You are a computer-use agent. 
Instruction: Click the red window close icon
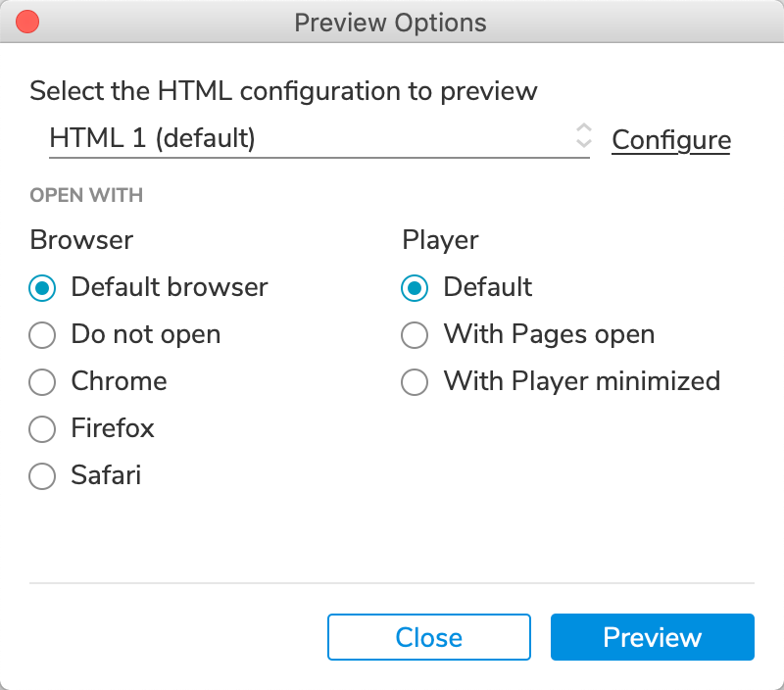click(x=27, y=22)
